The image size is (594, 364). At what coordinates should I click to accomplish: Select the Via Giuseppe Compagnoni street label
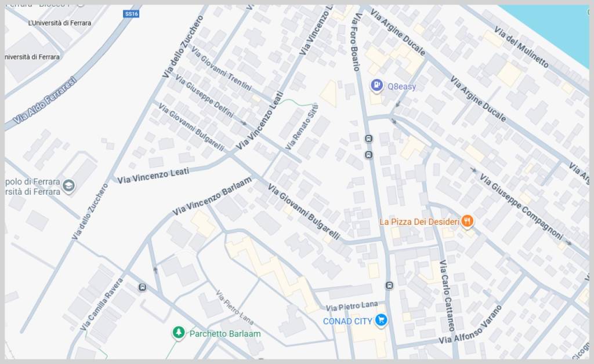tap(521, 206)
